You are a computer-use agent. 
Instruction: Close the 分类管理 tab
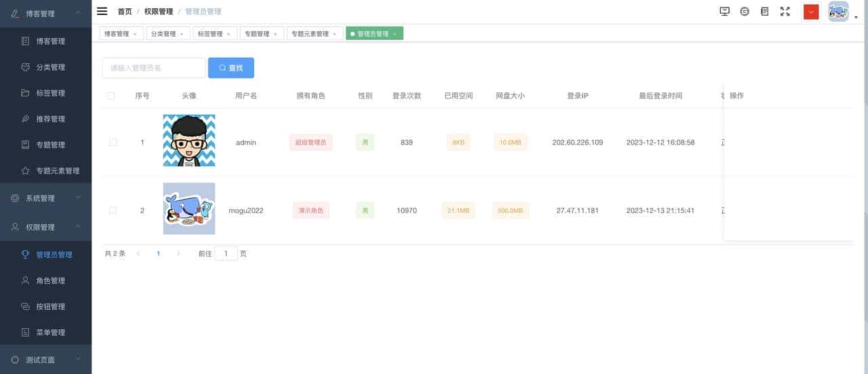click(182, 34)
